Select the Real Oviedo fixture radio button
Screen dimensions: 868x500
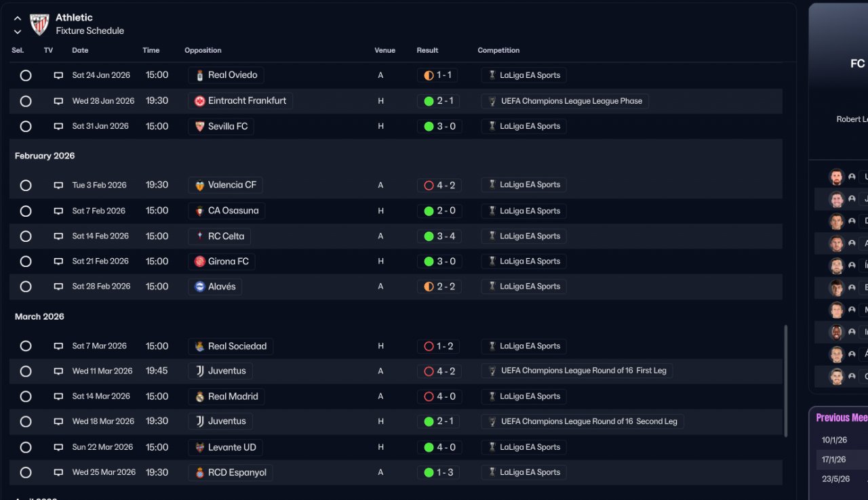pos(26,75)
